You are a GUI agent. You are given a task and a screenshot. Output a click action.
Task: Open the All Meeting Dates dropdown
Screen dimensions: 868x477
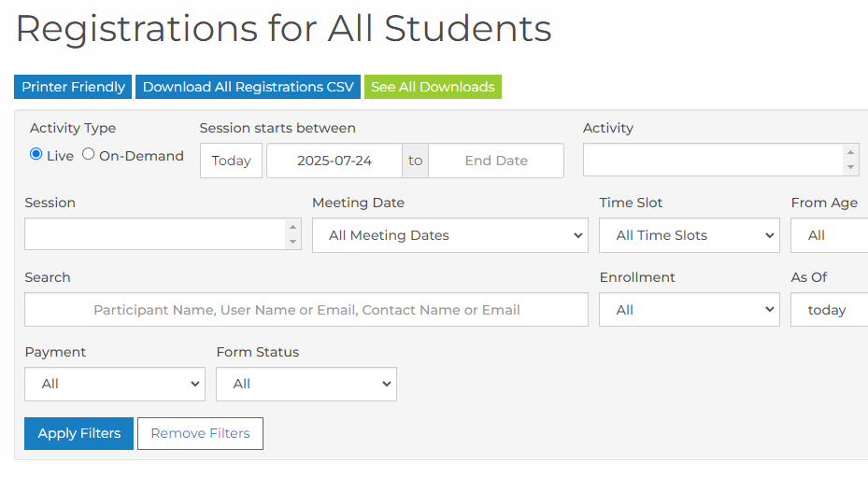(x=450, y=235)
